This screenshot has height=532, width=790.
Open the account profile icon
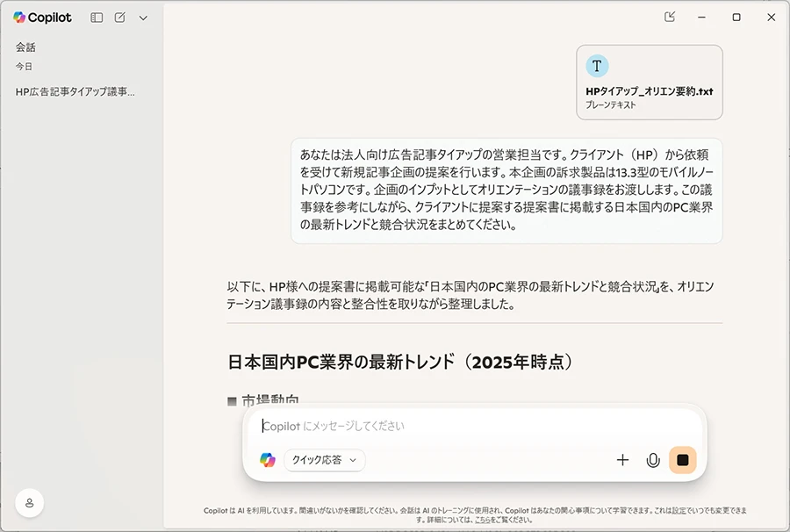pos(29,503)
